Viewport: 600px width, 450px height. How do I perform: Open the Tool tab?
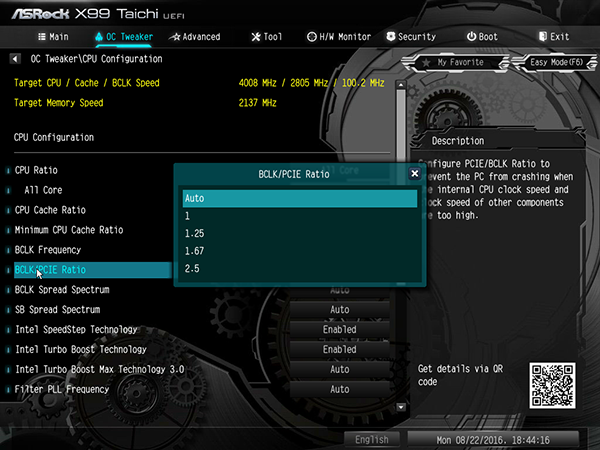click(x=267, y=37)
